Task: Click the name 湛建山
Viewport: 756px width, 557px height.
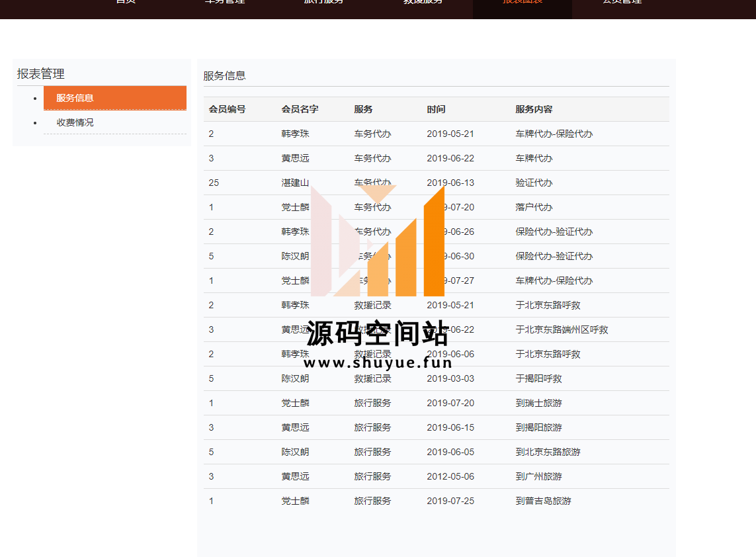Action: tap(295, 183)
